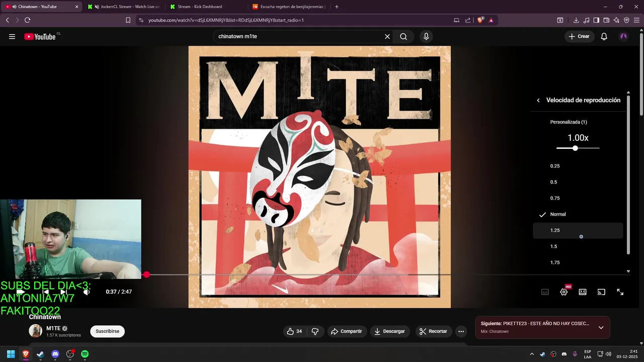Play or pause the video
Image resolution: width=644 pixels, height=362 pixels.
(21, 292)
